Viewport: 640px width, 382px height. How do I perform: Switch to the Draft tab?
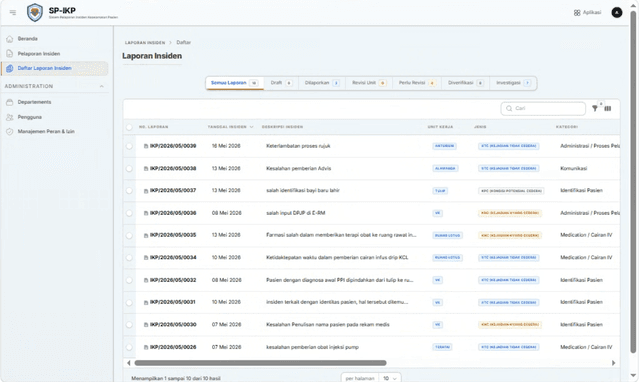[281, 83]
